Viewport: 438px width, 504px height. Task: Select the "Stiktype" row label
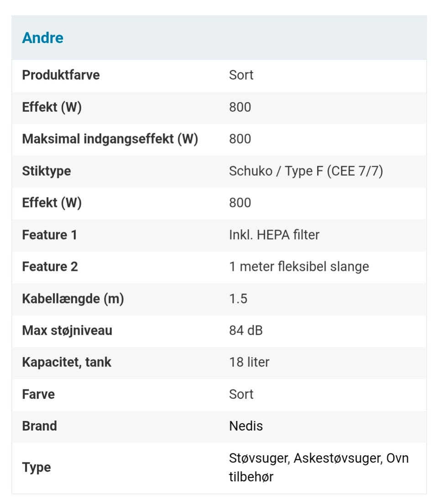pos(47,171)
